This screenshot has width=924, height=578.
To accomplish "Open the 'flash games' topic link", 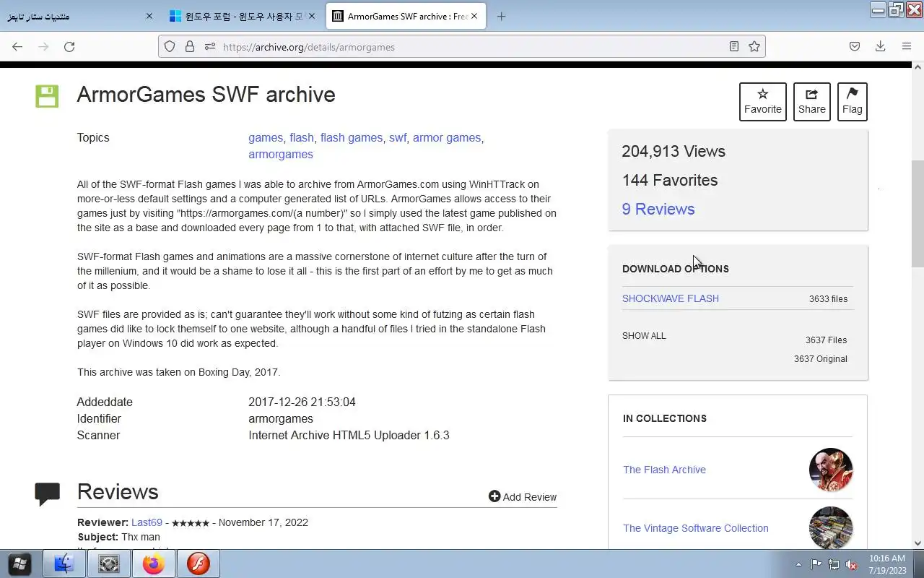I will (352, 137).
